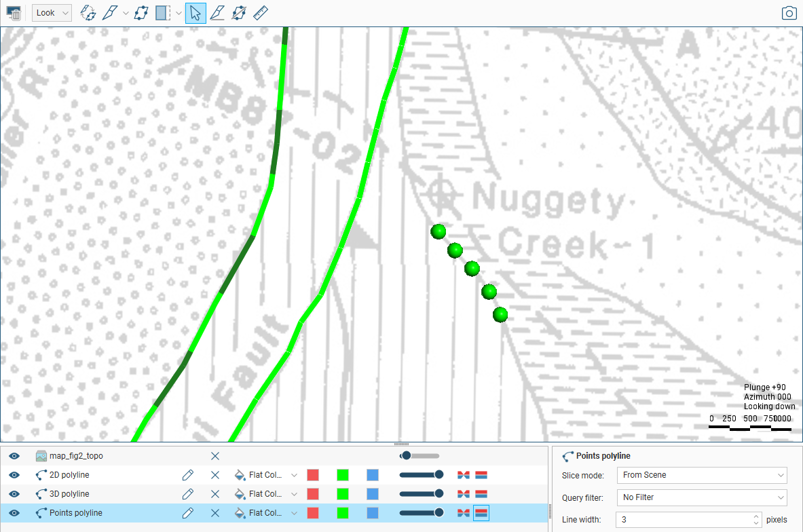Toggle visibility of 2D polyline
Viewport: 803px width, 532px height.
[14, 475]
